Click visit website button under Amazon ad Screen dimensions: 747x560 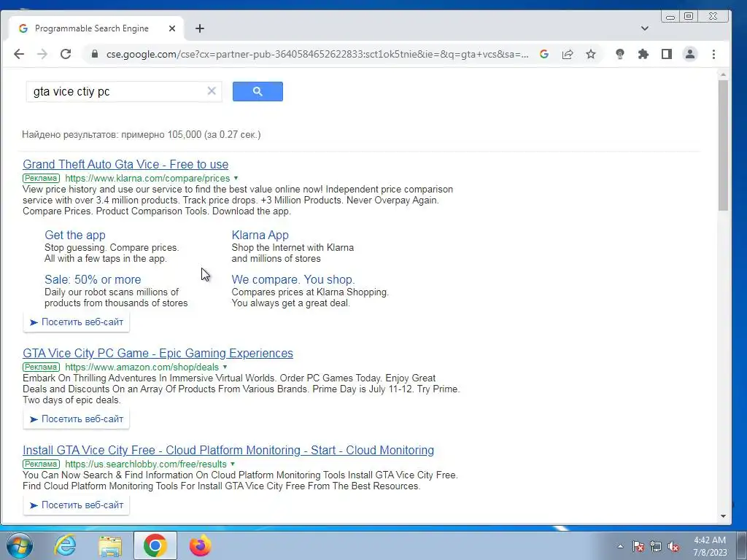tap(76, 419)
